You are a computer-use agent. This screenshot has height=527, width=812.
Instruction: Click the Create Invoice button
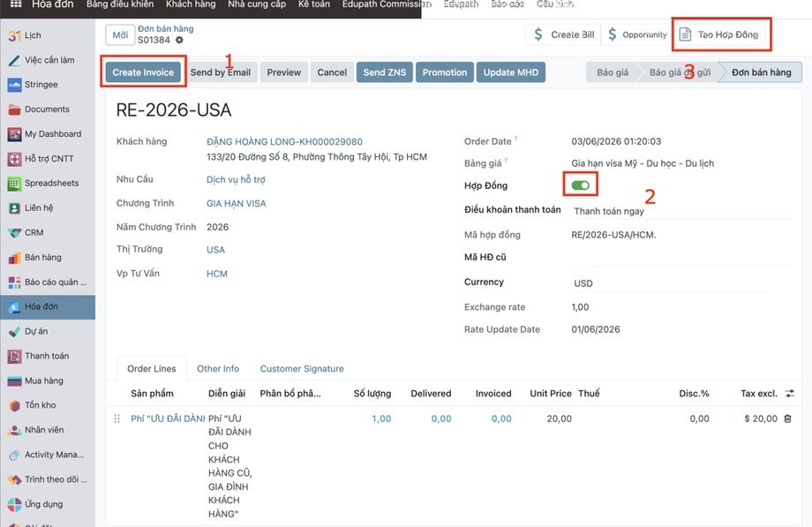point(144,72)
